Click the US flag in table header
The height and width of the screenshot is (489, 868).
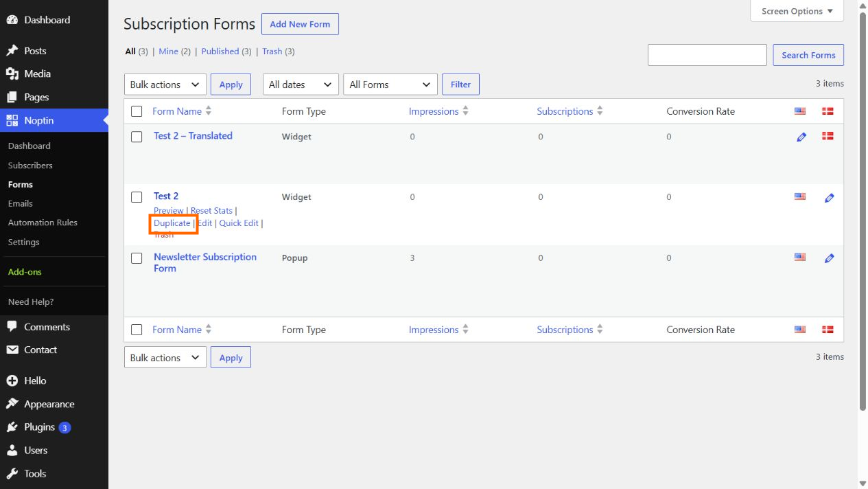tap(800, 111)
